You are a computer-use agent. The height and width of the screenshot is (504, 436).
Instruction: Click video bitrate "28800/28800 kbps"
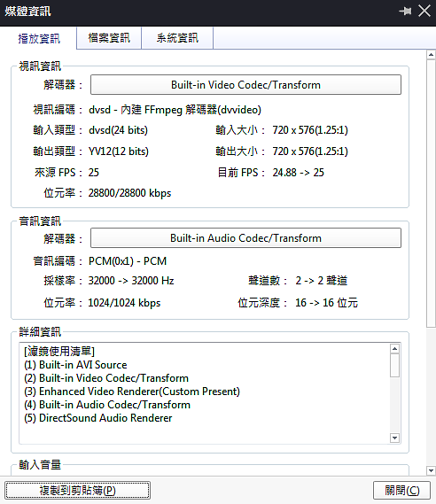click(130, 193)
